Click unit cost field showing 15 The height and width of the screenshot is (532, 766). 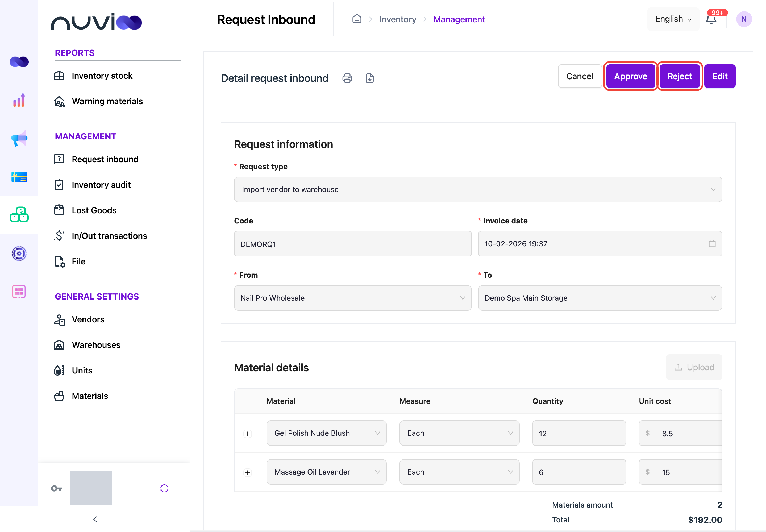click(689, 472)
